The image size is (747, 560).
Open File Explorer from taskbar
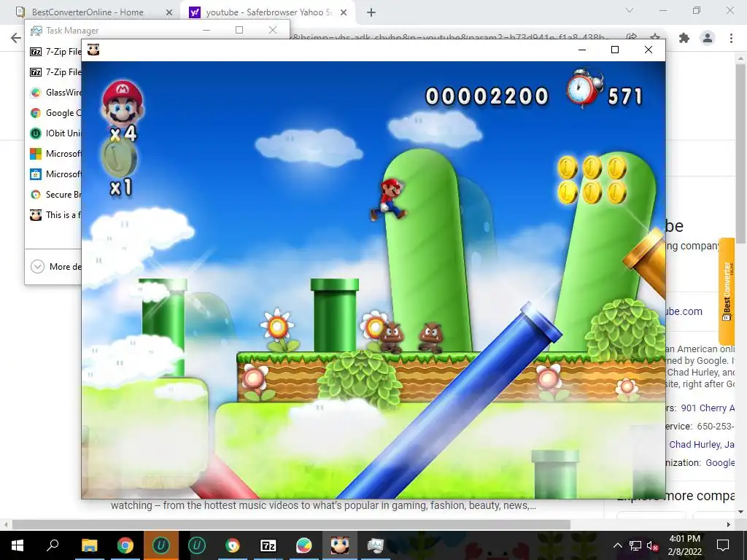pyautogui.click(x=89, y=545)
